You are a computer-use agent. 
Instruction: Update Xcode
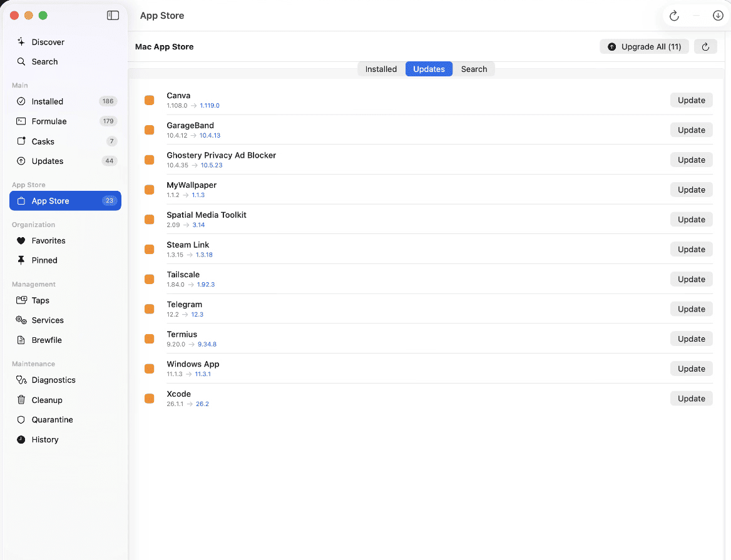coord(692,399)
